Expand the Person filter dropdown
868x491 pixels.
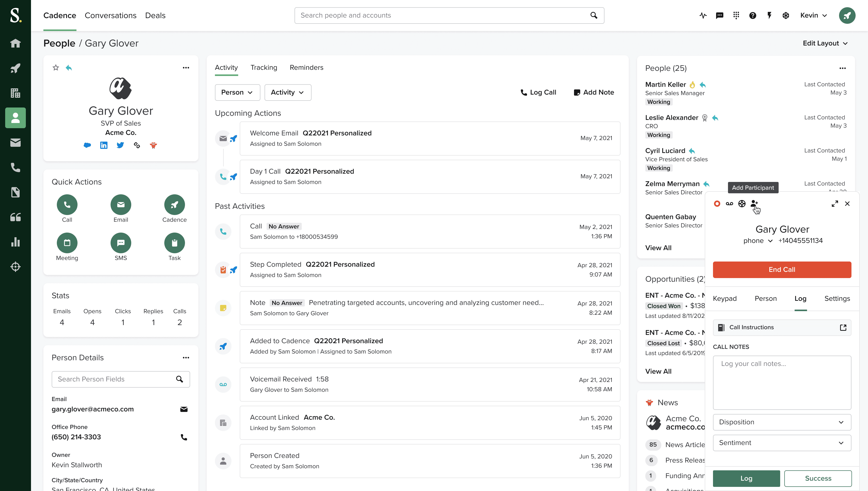click(x=236, y=92)
